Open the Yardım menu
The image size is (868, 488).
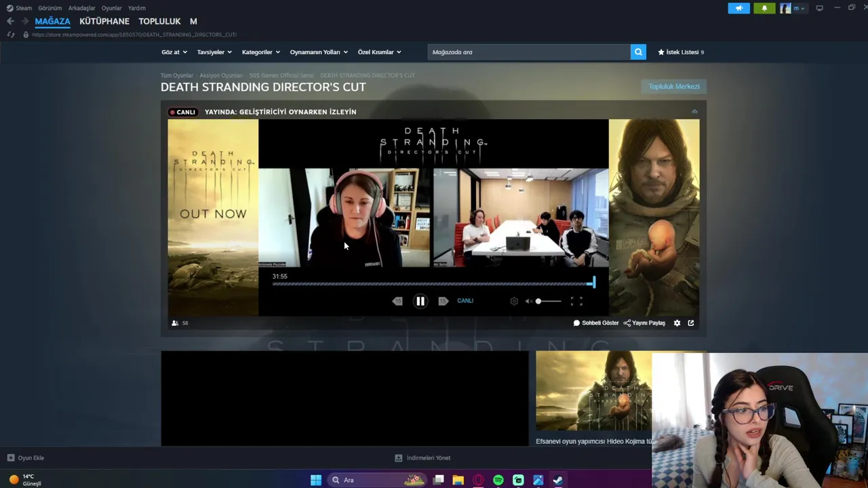coord(136,8)
